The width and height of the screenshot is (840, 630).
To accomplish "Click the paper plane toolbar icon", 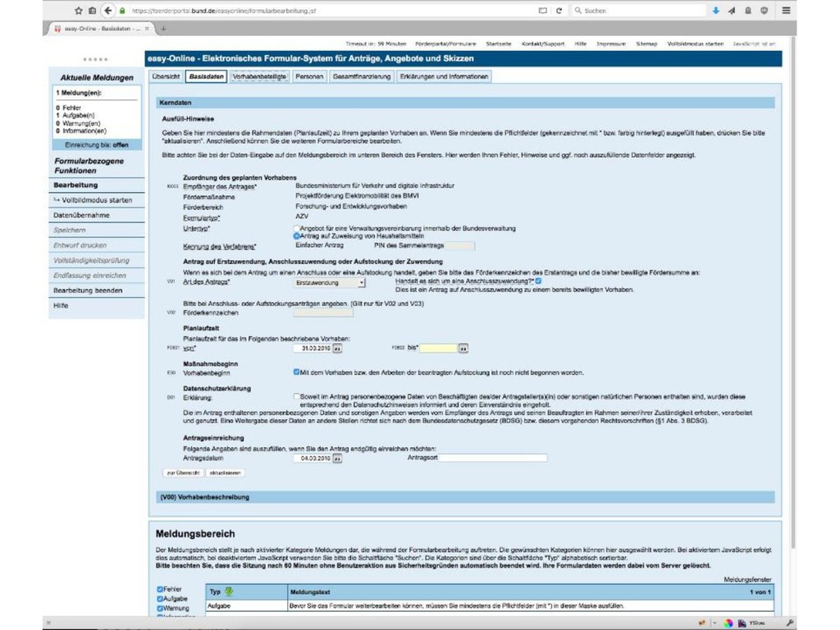I will 731,10.
